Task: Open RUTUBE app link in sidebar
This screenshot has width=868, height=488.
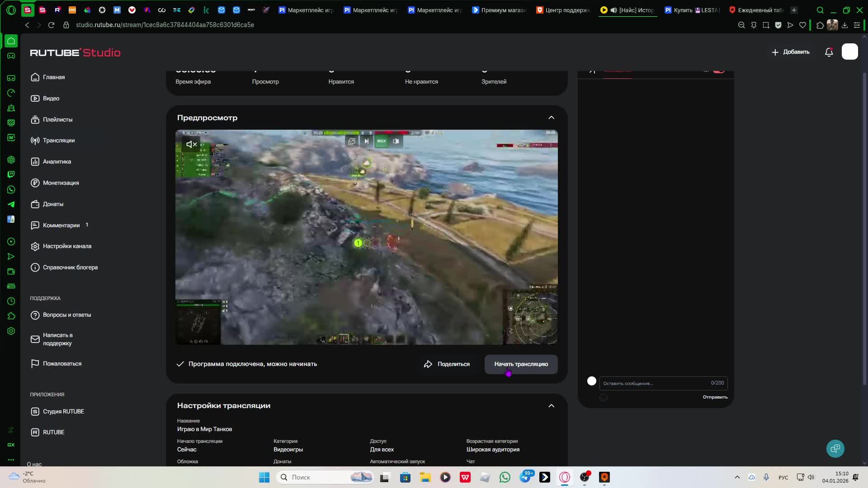Action: pos(47,432)
